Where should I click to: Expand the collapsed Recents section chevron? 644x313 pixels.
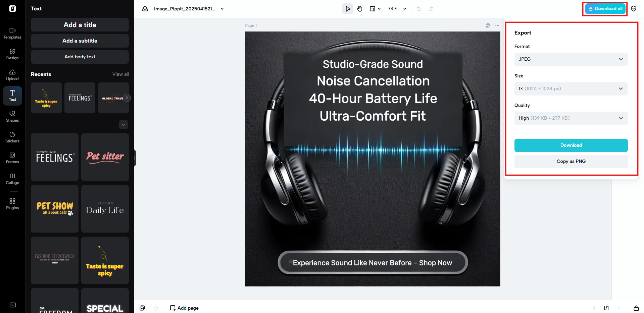click(123, 124)
